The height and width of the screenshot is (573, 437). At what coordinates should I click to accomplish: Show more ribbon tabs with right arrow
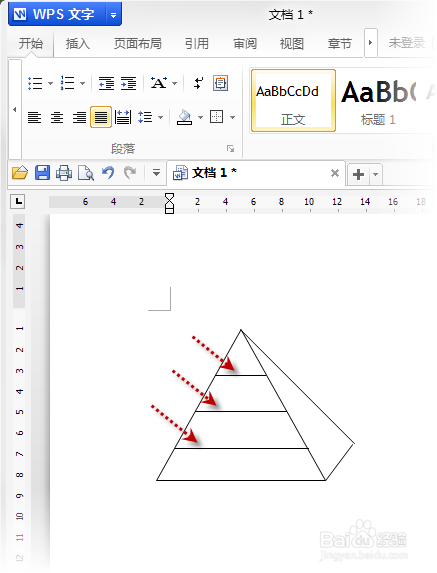pyautogui.click(x=370, y=43)
